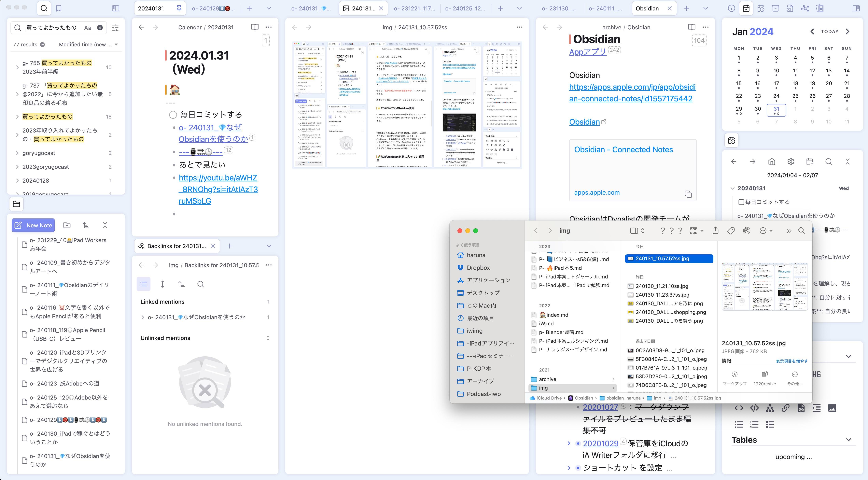
Task: Switch to the o- 231130 tab
Action: coord(559,8)
